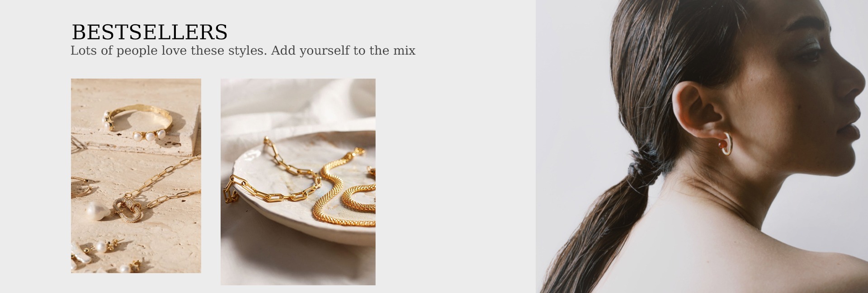This screenshot has width=868, height=293.
Task: Click the BESTSELLERS heading
Action: coord(150,32)
